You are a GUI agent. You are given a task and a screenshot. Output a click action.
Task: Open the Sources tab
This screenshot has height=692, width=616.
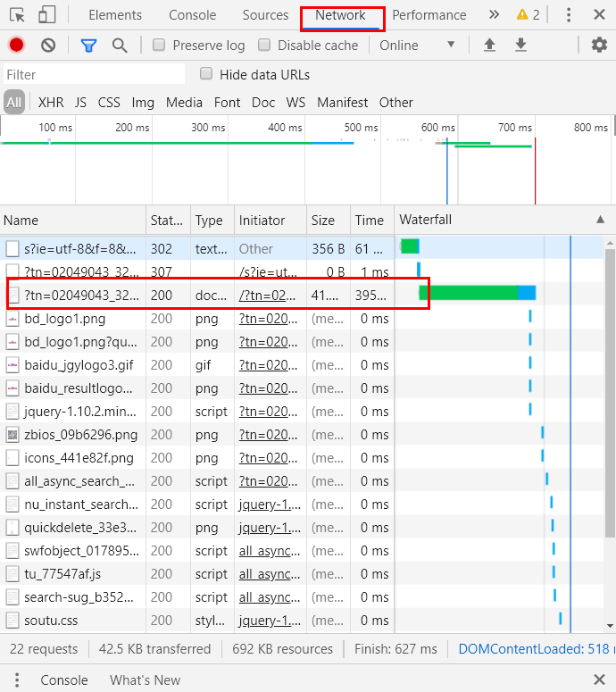(x=265, y=15)
